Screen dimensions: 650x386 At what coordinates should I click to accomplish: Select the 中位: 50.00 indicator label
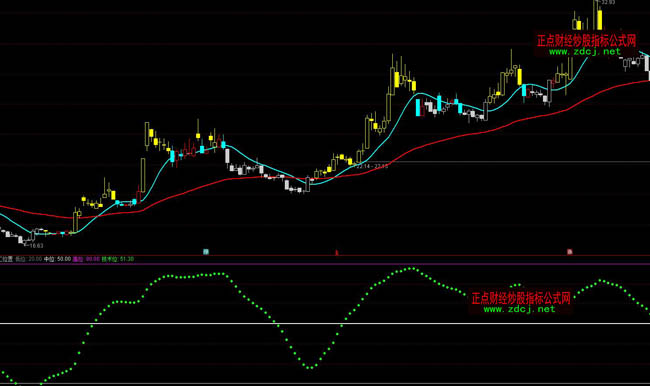tap(57, 259)
